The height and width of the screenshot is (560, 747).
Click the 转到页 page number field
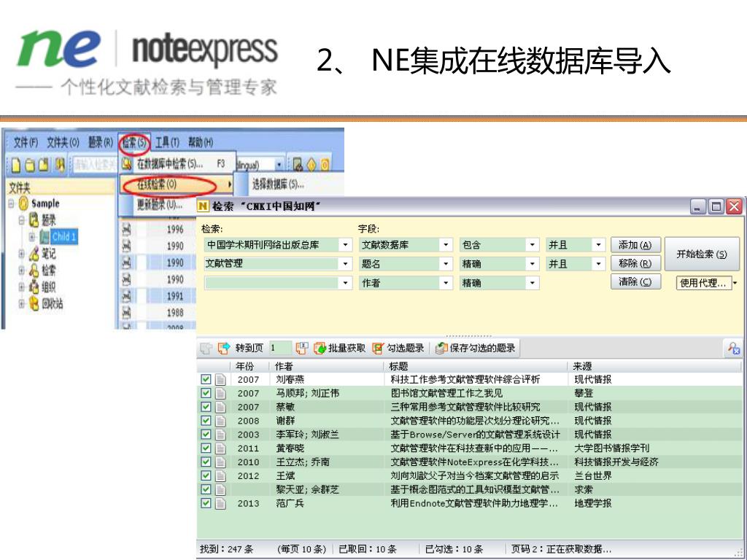pos(280,348)
